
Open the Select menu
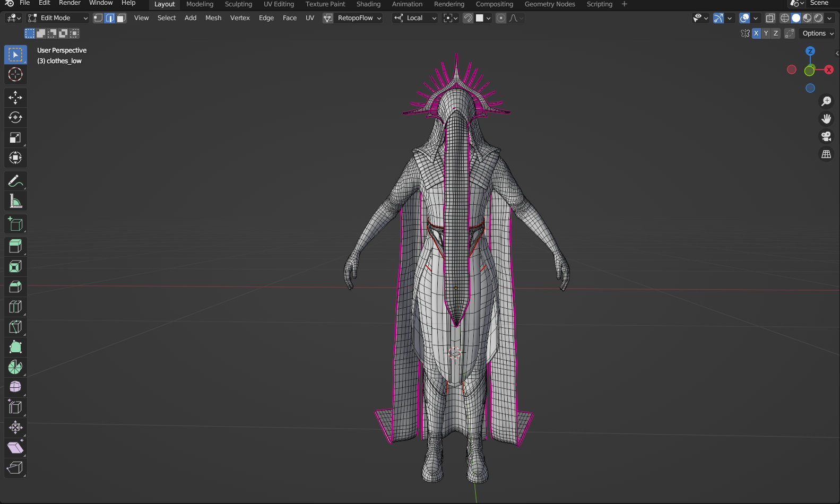tap(167, 18)
